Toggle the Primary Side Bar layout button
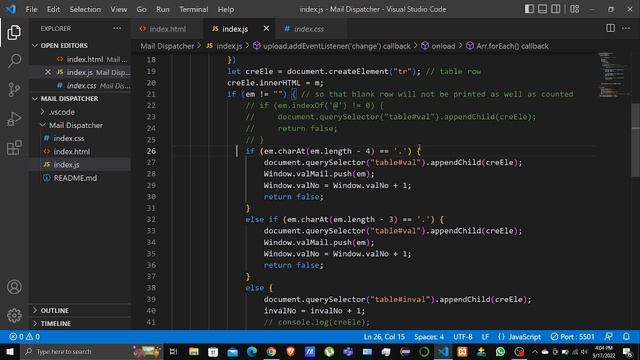The width and height of the screenshot is (640, 360). tap(529, 9)
